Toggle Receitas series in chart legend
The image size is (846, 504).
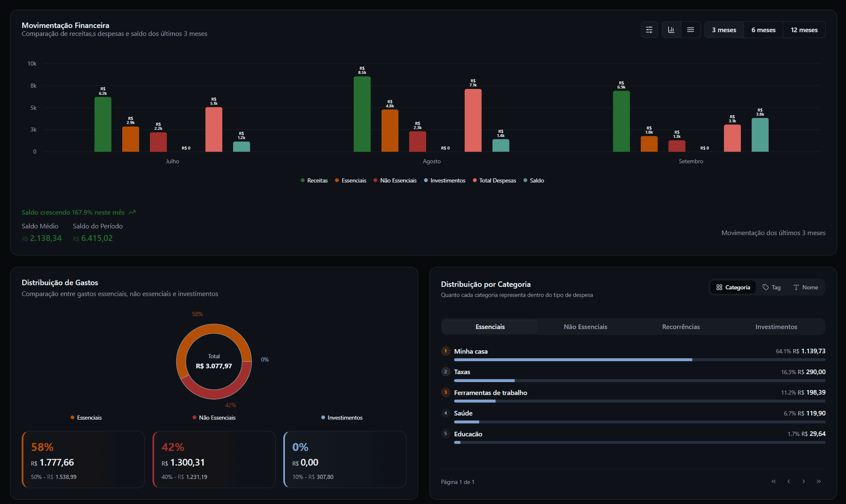coord(314,180)
